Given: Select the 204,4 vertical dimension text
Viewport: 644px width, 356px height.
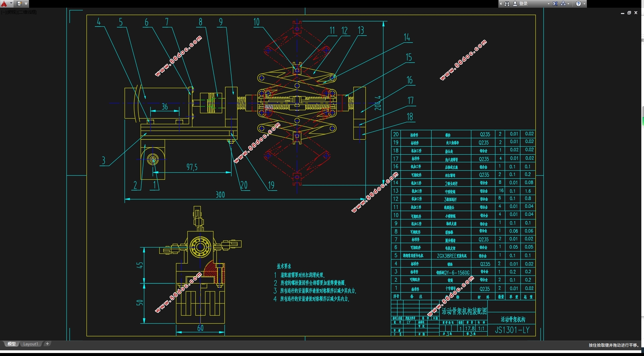Looking at the screenshot, I should [377, 103].
